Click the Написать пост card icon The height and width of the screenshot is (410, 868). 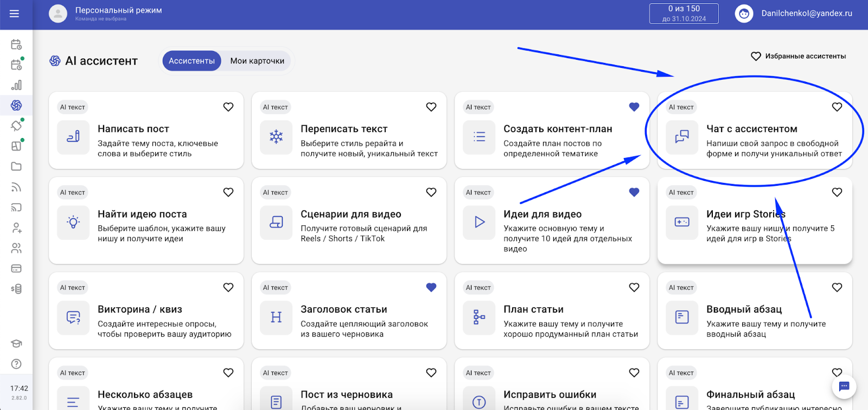point(73,137)
